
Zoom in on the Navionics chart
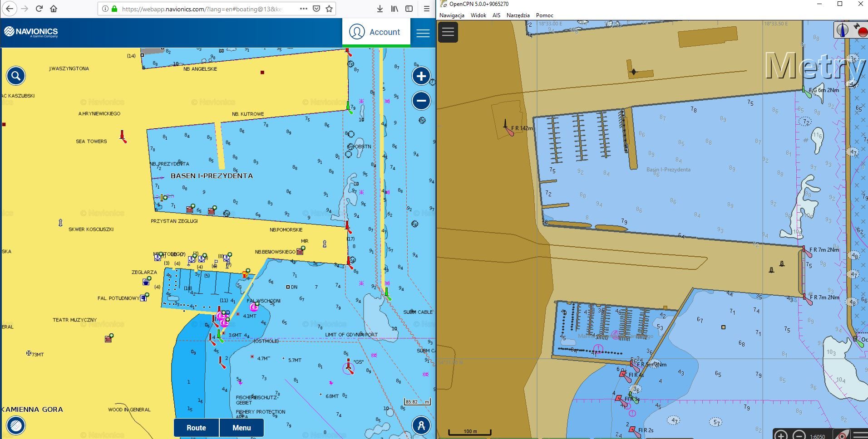pos(421,76)
